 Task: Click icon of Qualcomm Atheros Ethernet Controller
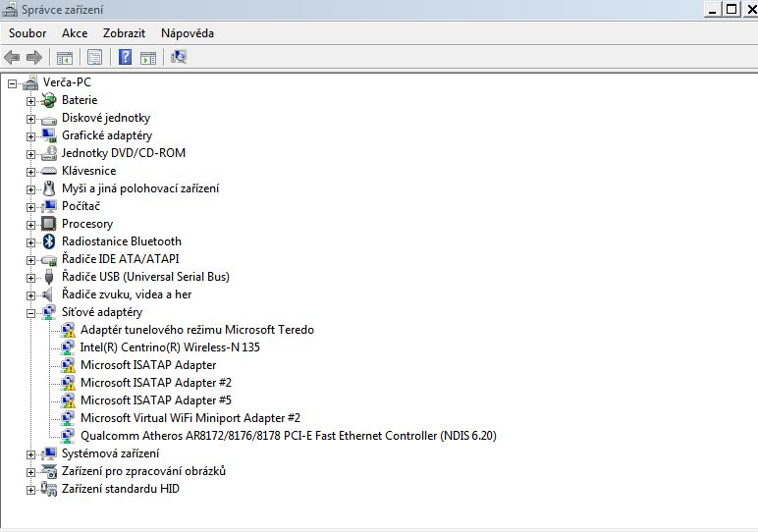point(68,436)
